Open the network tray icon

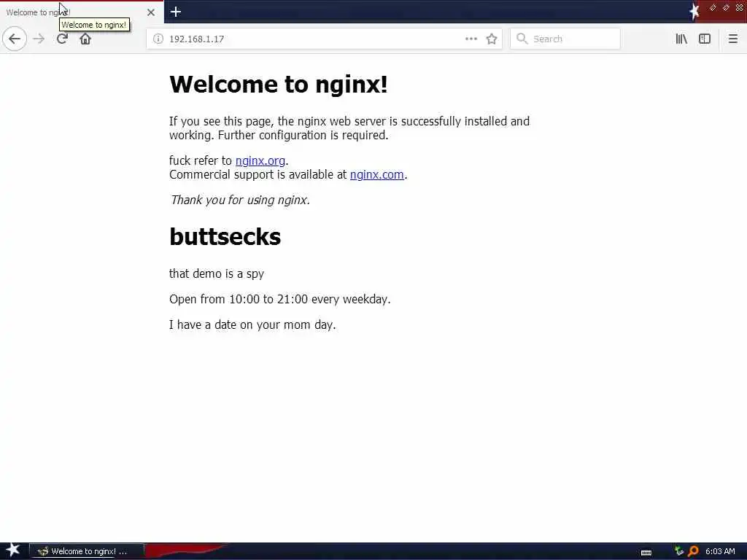point(679,551)
